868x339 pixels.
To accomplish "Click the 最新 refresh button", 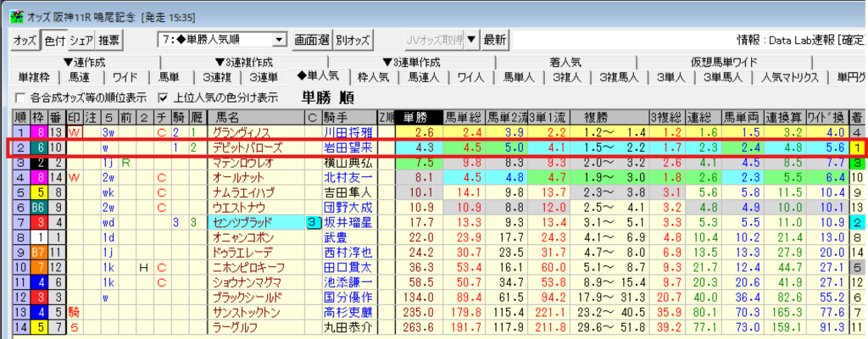I will tap(494, 40).
